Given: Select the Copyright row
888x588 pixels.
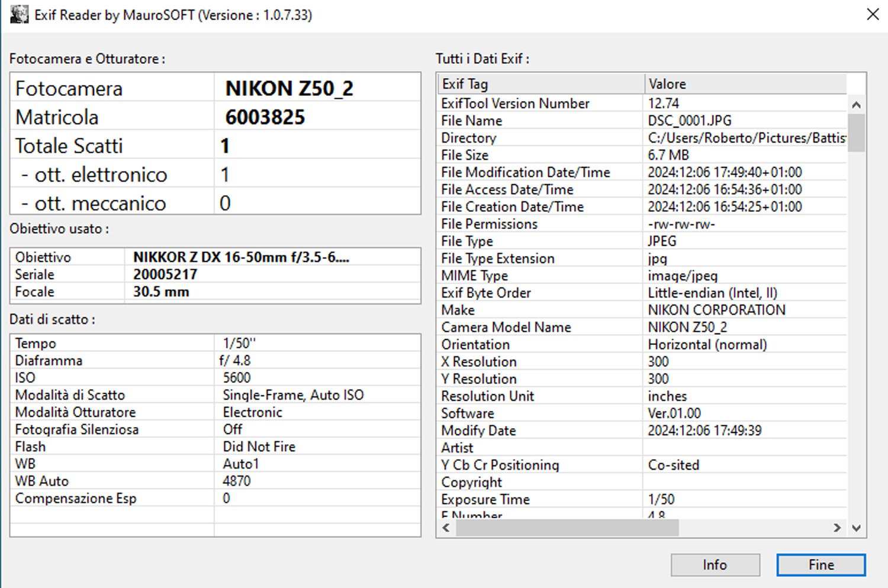Looking at the screenshot, I should point(642,482).
